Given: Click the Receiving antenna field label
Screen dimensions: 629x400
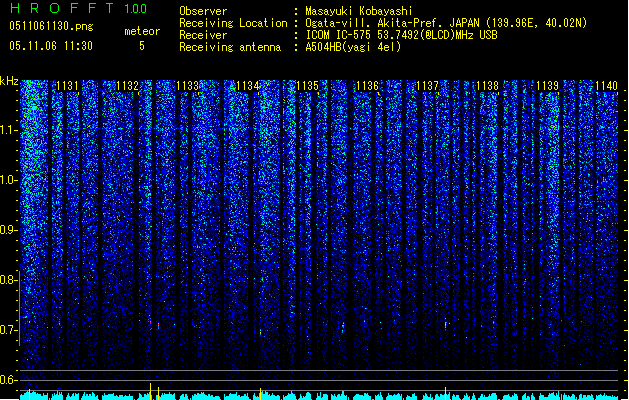Looking at the screenshot, I should coord(230,47).
